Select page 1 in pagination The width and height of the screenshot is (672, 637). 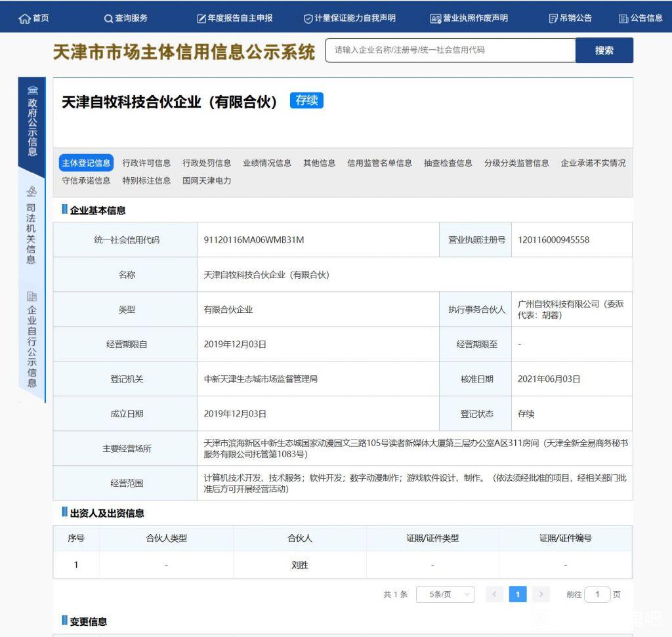[x=518, y=594]
